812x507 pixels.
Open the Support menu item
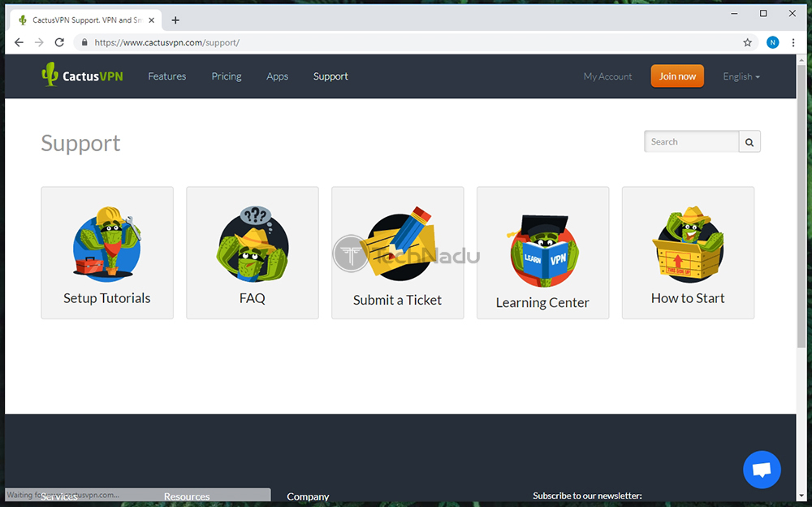[x=330, y=76]
